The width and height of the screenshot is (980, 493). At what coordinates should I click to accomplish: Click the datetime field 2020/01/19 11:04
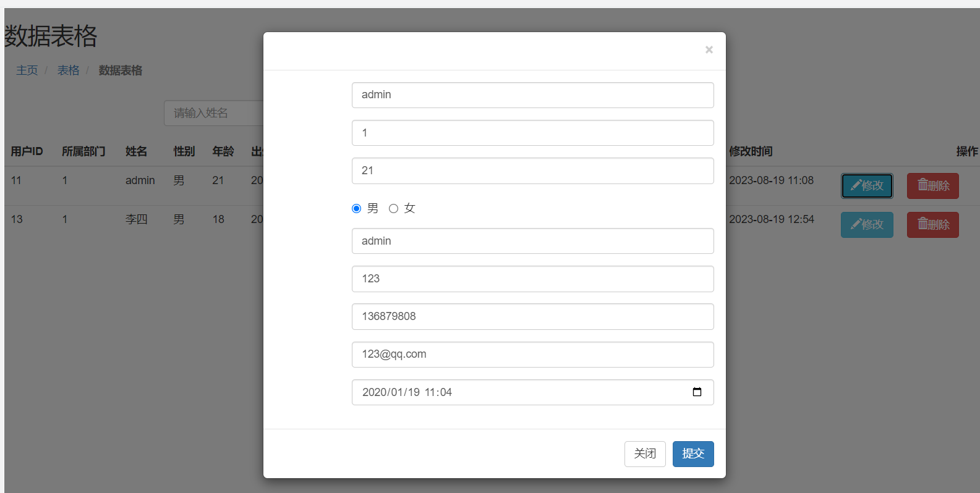point(533,392)
